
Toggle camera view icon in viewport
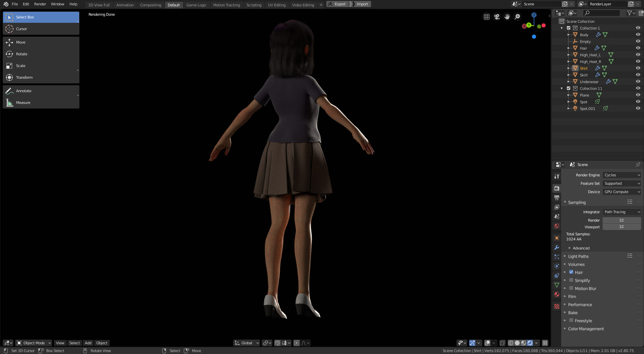click(497, 16)
